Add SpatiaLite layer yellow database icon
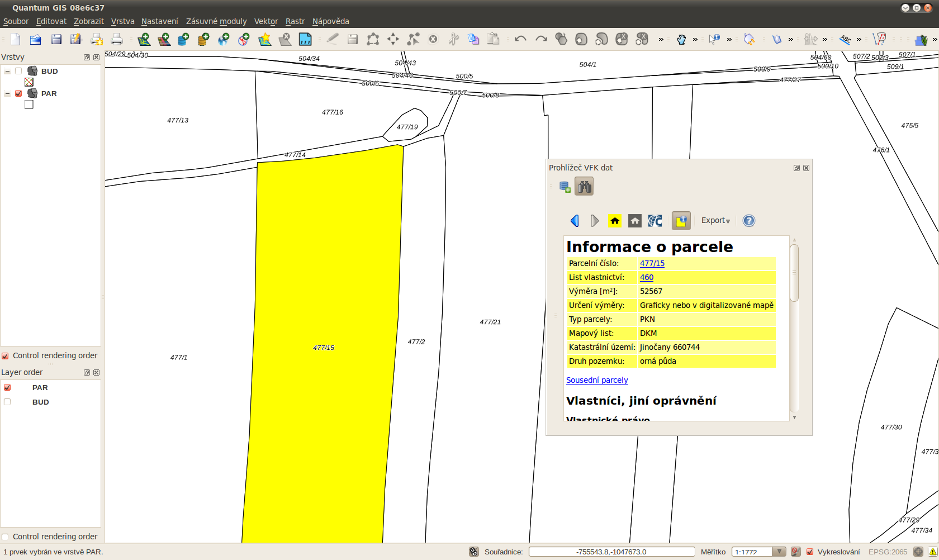 point(203,39)
